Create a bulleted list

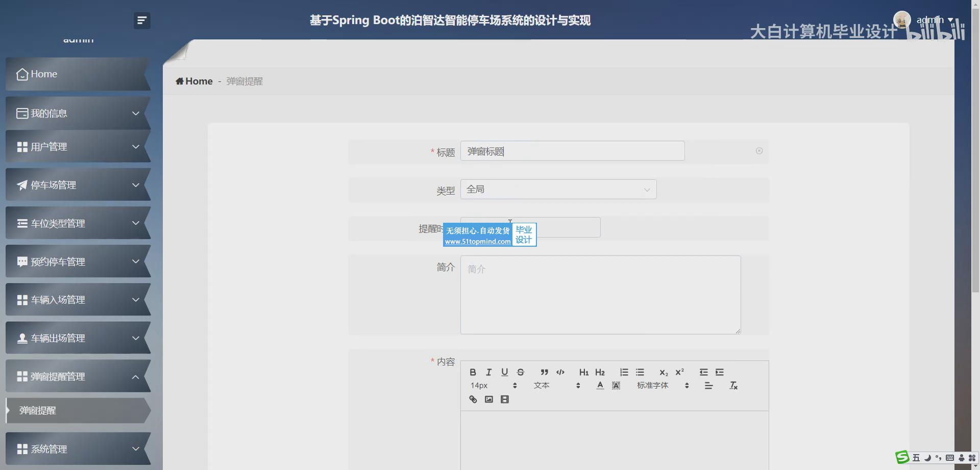click(640, 372)
